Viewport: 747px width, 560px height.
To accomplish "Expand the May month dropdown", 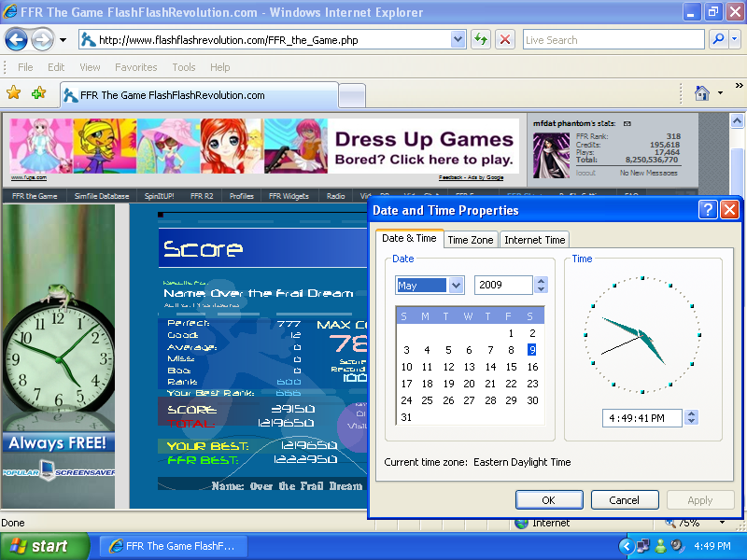I will (x=456, y=286).
